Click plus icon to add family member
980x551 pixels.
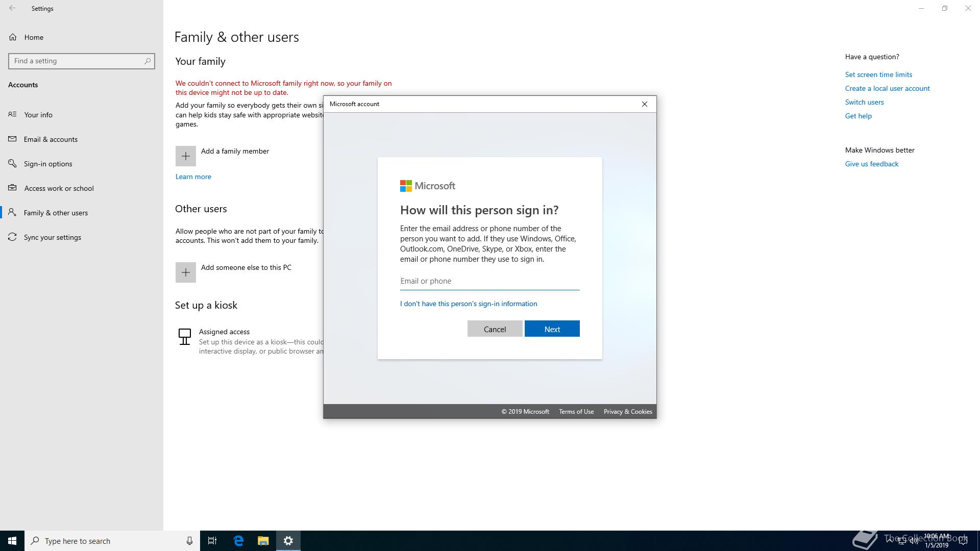pyautogui.click(x=186, y=156)
